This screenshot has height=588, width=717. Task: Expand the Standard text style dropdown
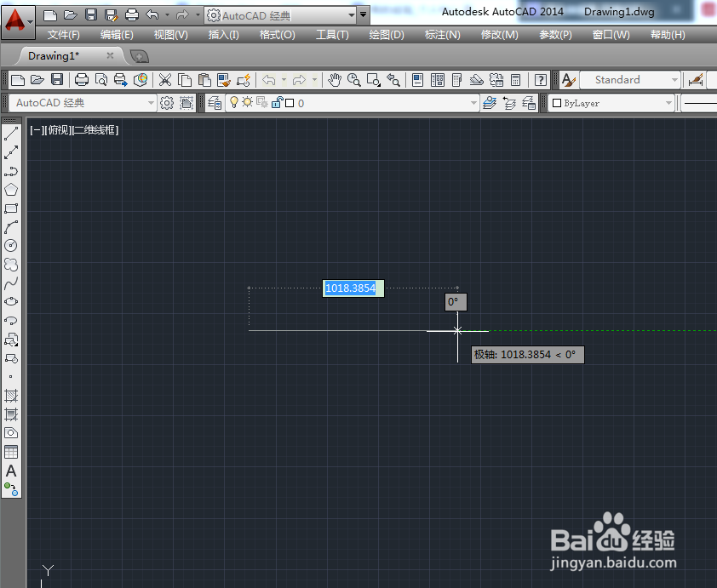point(674,80)
